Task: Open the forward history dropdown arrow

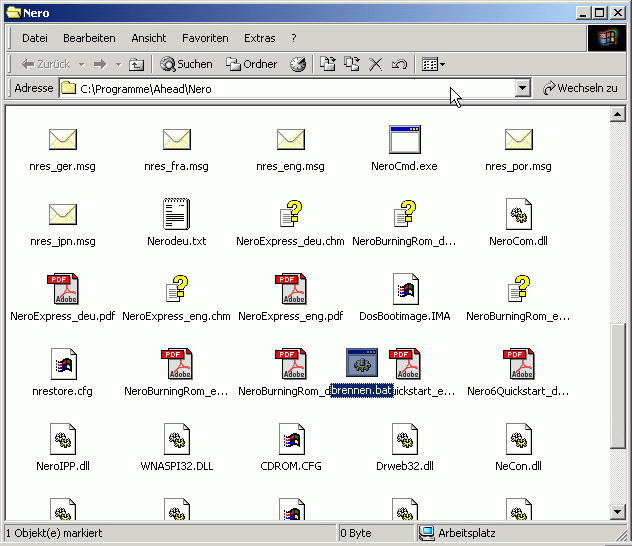Action: click(x=118, y=64)
